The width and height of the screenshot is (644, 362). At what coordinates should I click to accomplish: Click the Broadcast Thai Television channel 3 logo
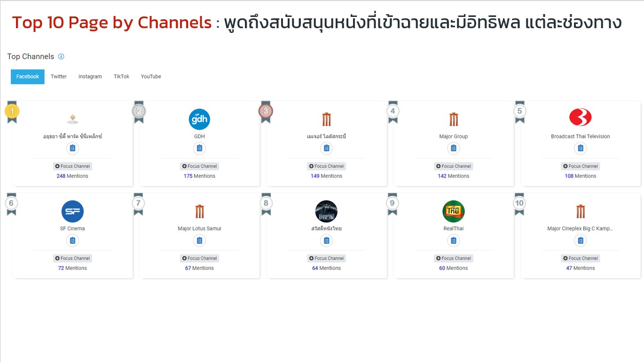pyautogui.click(x=581, y=118)
